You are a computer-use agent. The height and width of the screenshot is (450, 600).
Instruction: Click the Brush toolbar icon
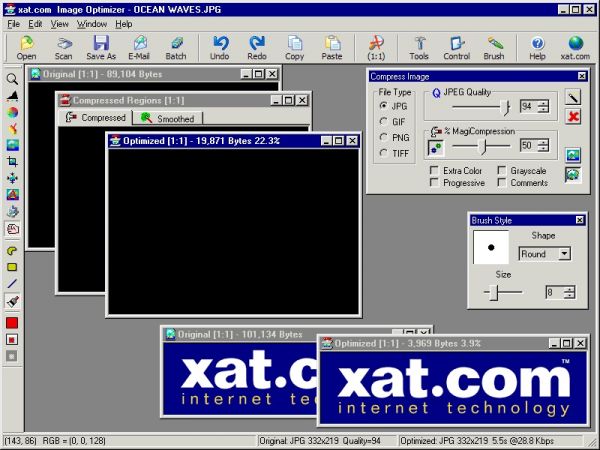[494, 47]
